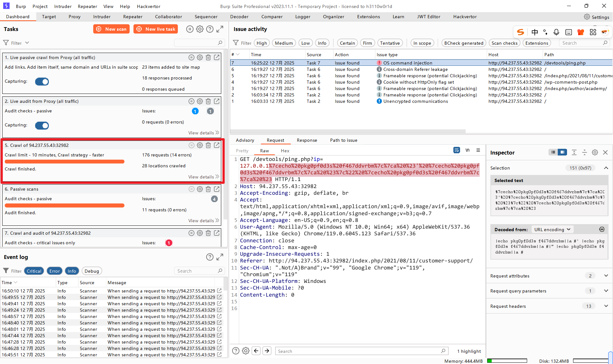Open Passive scans task in new window

[x=217, y=189]
